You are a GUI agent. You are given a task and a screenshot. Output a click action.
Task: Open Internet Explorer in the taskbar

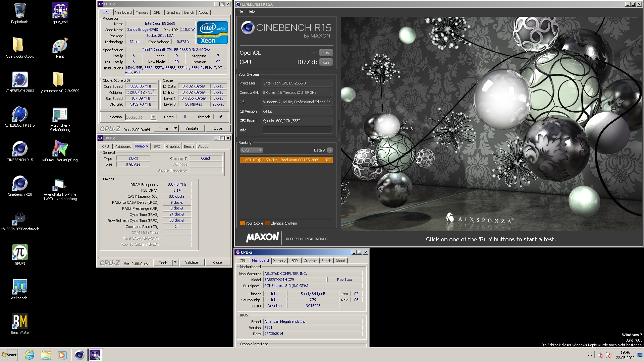tap(30, 355)
